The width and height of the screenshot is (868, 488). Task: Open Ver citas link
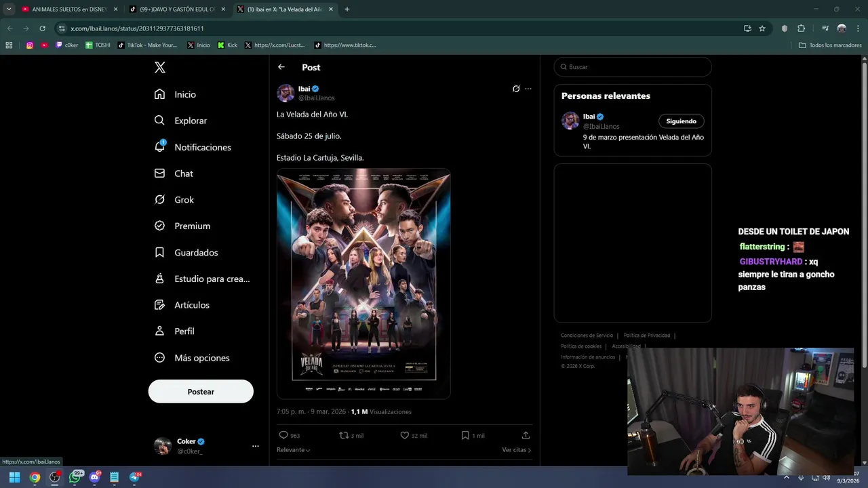(x=517, y=450)
